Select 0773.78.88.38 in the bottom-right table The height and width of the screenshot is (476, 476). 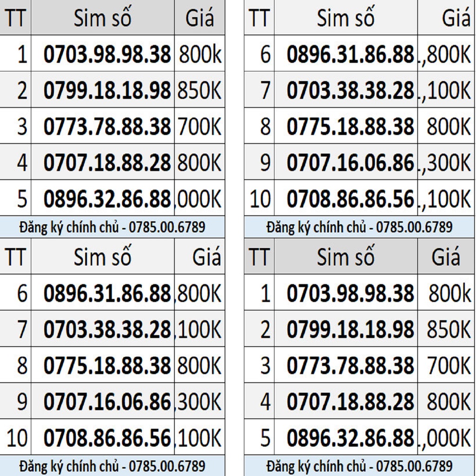[350, 365]
